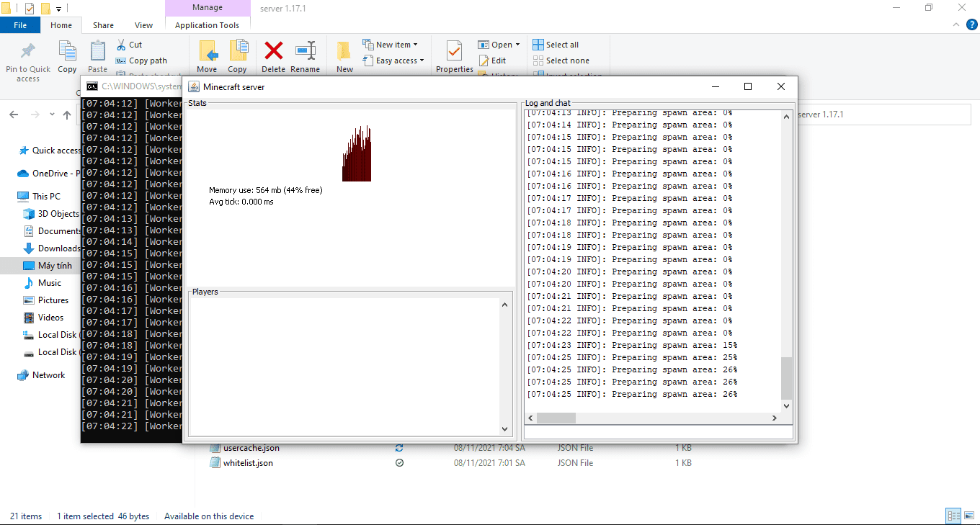Switch Explorer to Details view
Viewport: 980px width, 525px height.
953,516
